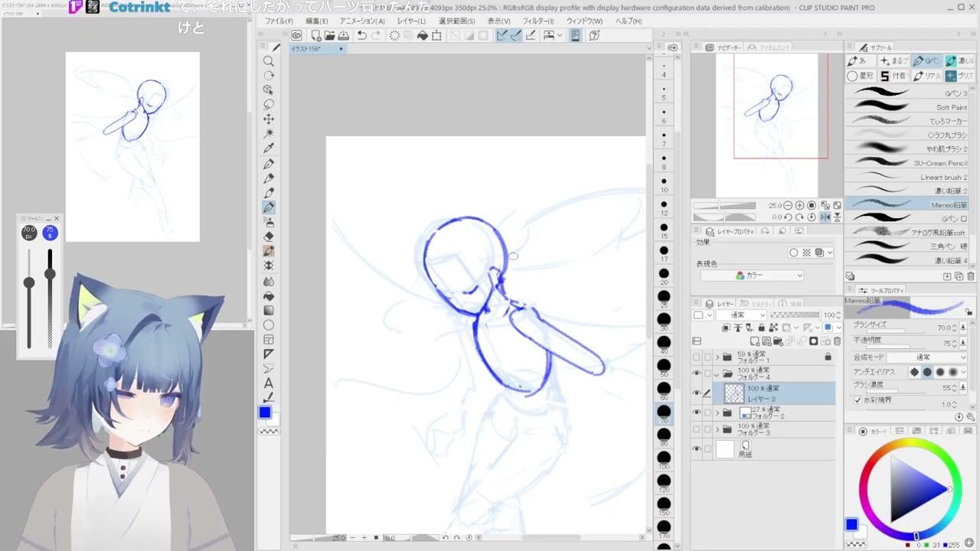This screenshot has height=551, width=980.
Task: Create new canvas from command bar
Action: pos(315,35)
